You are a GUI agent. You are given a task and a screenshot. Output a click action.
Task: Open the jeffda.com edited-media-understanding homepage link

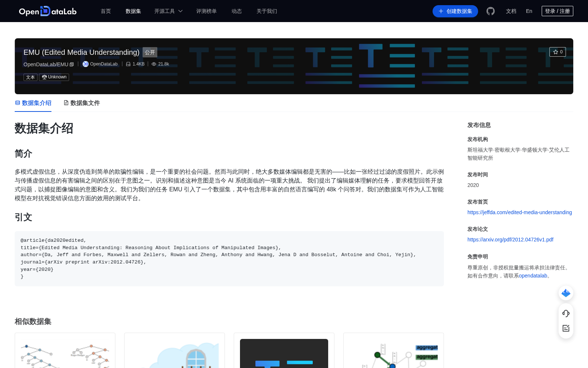[x=520, y=212]
